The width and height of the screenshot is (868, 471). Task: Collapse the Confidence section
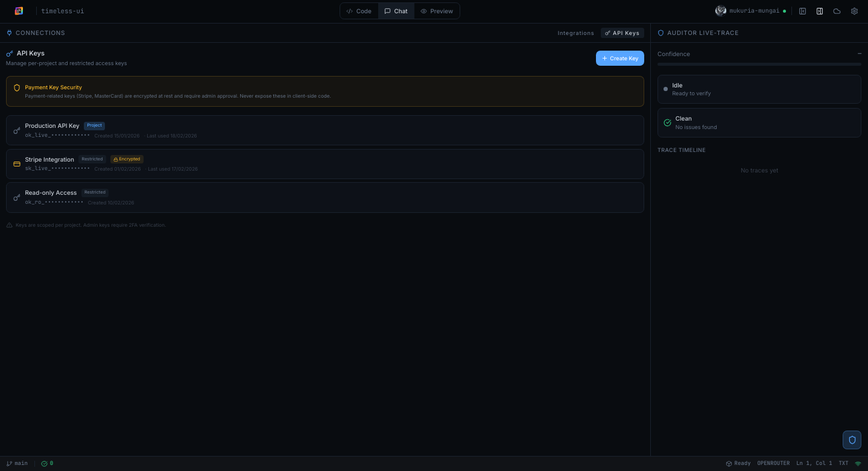click(x=860, y=54)
